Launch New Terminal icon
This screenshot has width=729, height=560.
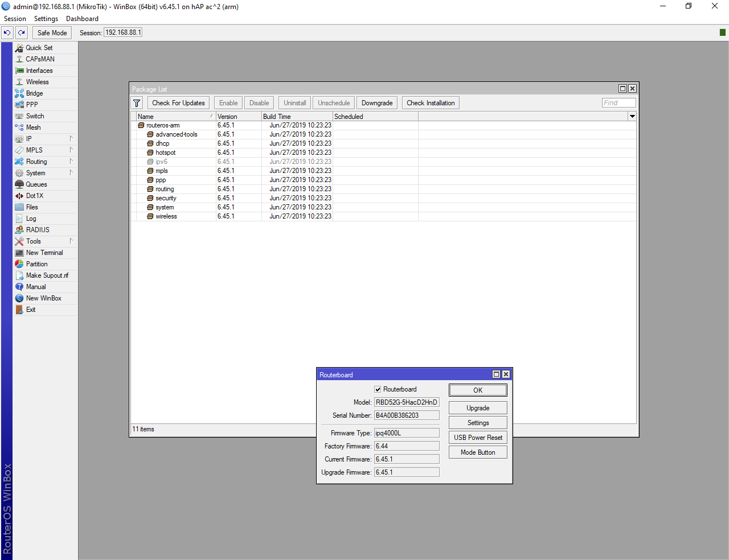coord(19,253)
